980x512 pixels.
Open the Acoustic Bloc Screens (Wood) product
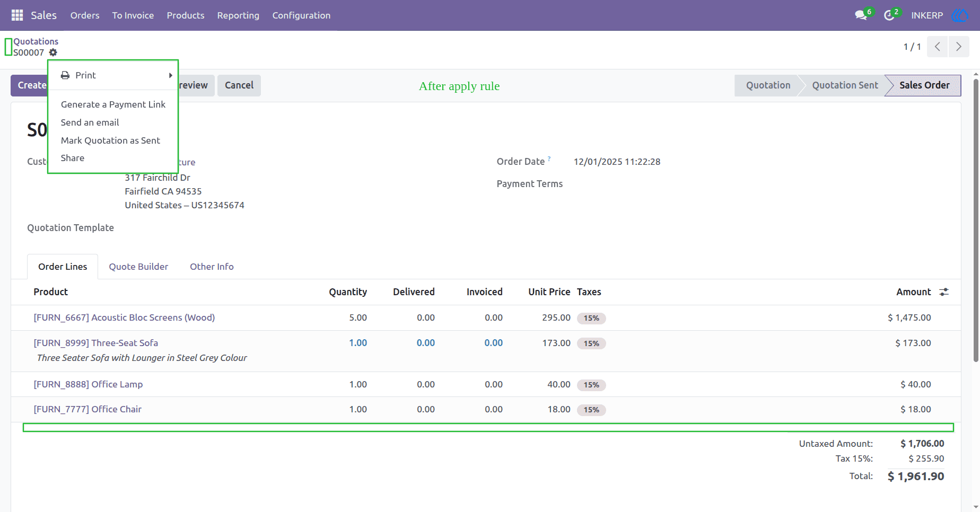pos(124,317)
